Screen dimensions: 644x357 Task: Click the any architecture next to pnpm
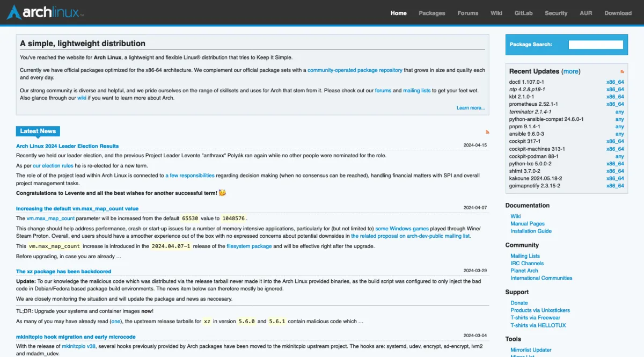coord(620,127)
